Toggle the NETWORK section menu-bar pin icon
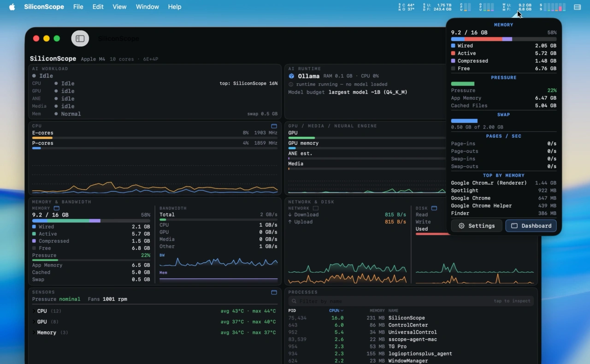Image resolution: width=590 pixels, height=364 pixels. pos(315,208)
